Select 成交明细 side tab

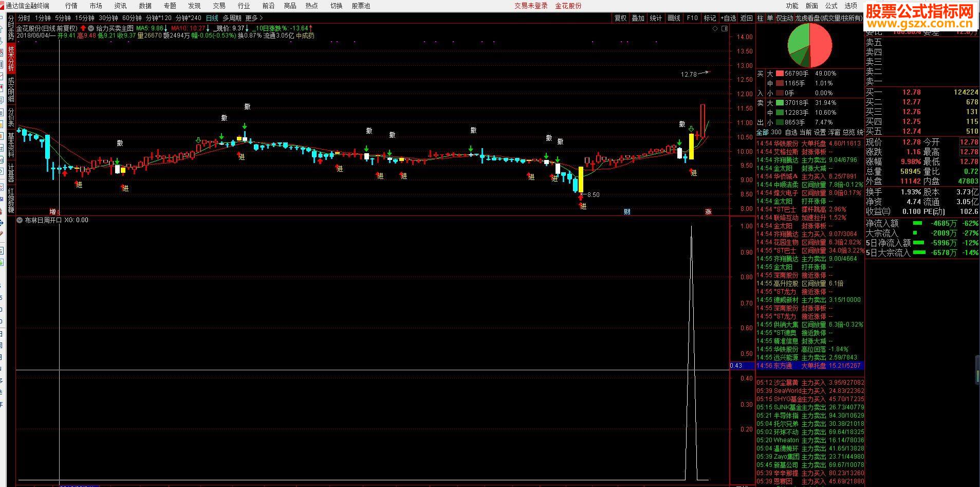click(11, 89)
